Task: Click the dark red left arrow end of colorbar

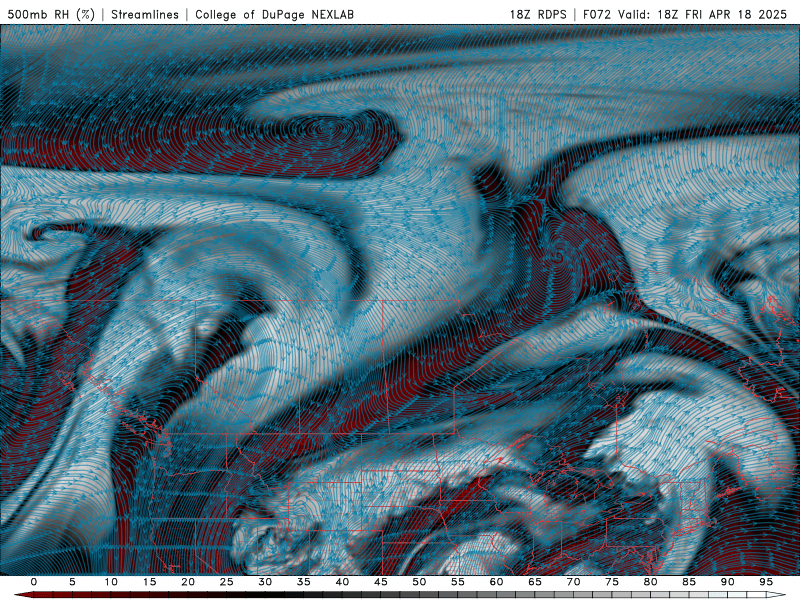Action: point(23,595)
